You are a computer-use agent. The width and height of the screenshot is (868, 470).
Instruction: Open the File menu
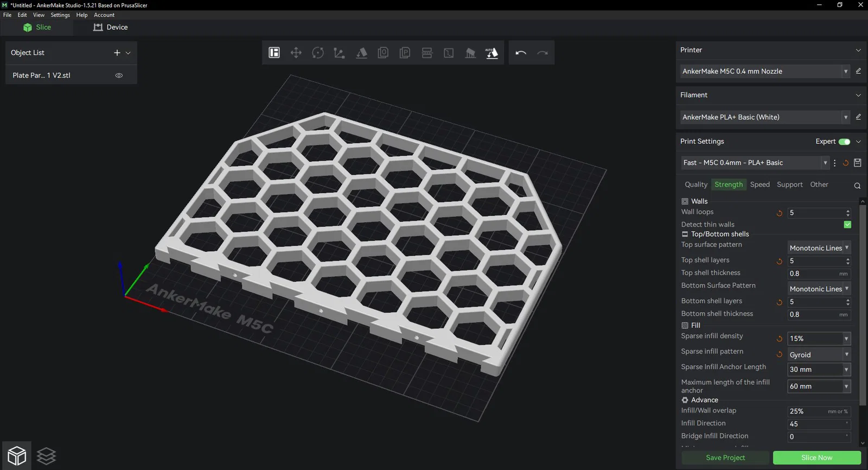click(x=7, y=15)
